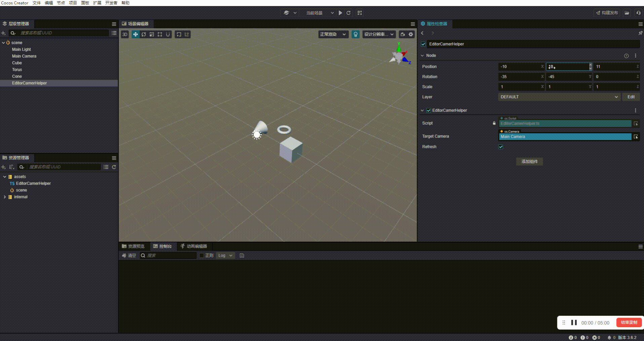Click the QR code grid icon
644x341 pixels.
(360, 13)
